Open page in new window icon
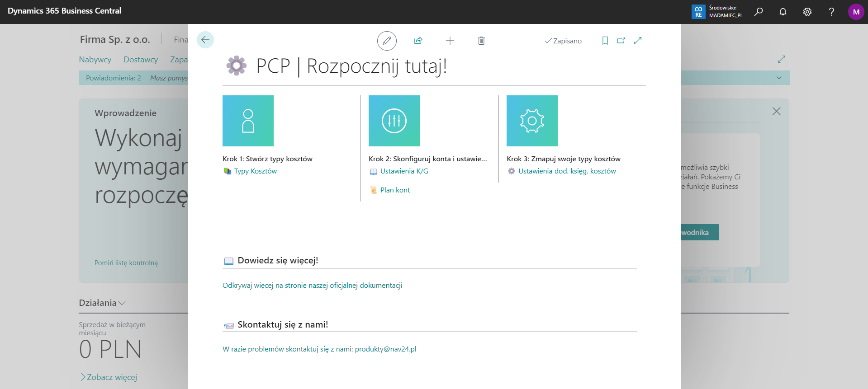This screenshot has width=868, height=389. click(x=621, y=41)
